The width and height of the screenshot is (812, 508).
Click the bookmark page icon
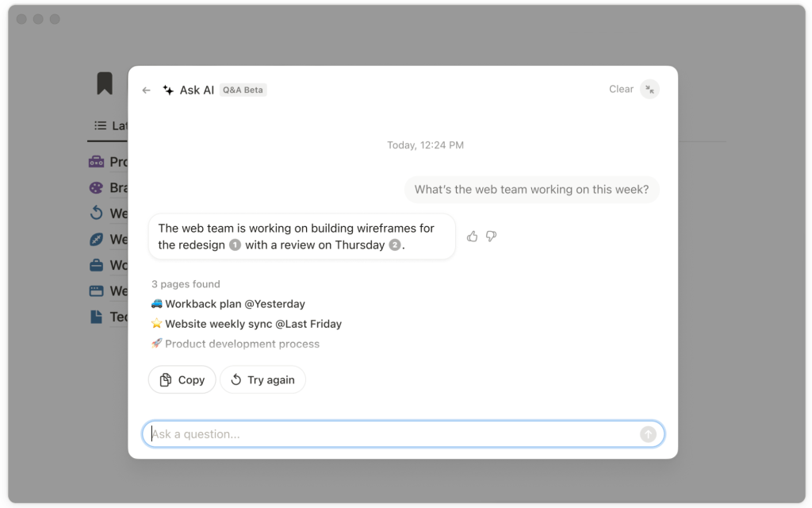tap(105, 83)
